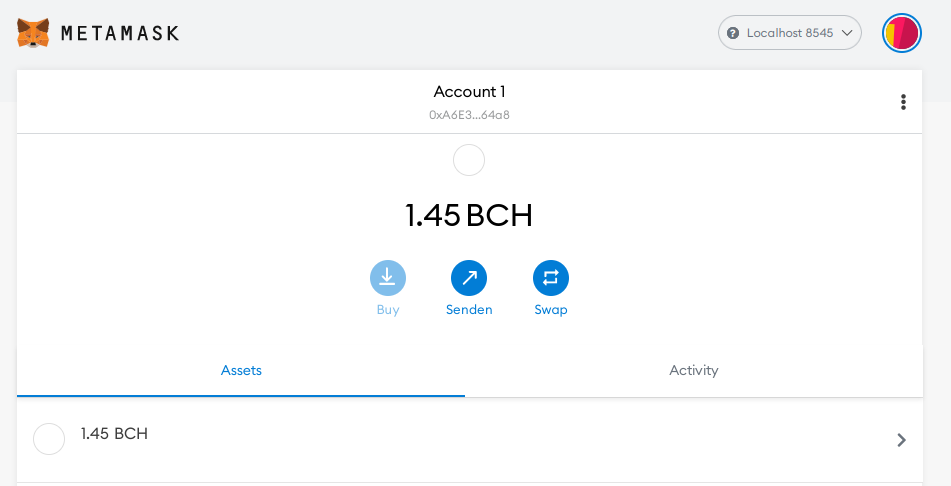Switch to the Activity tab
The height and width of the screenshot is (486, 951).
pos(694,370)
